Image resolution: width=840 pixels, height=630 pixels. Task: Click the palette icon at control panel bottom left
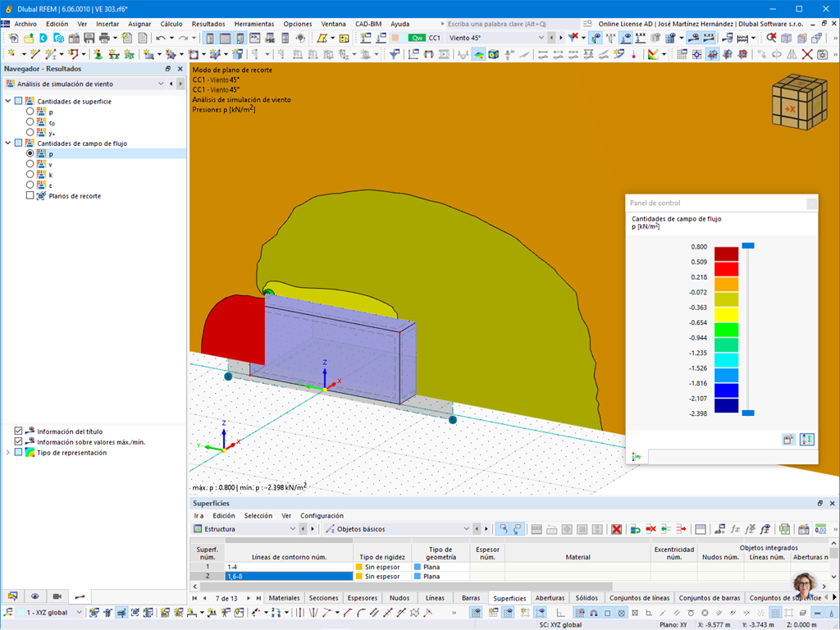[x=637, y=456]
